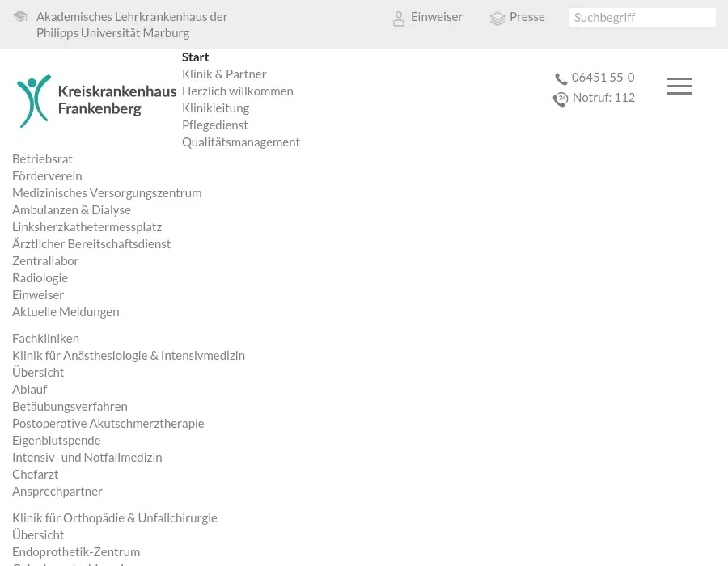
Task: Click the Kreiskrankenhaus Frankenberg logo
Action: pos(97,101)
